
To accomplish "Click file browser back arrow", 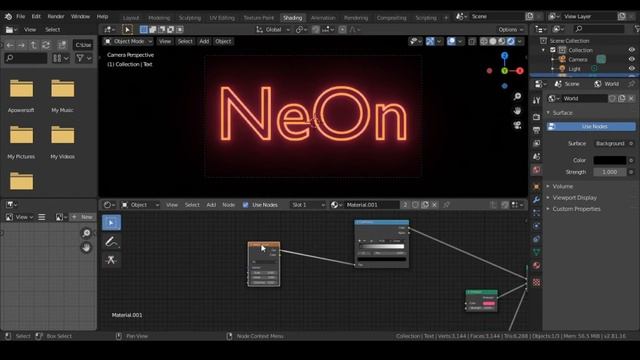I will coord(10,45).
